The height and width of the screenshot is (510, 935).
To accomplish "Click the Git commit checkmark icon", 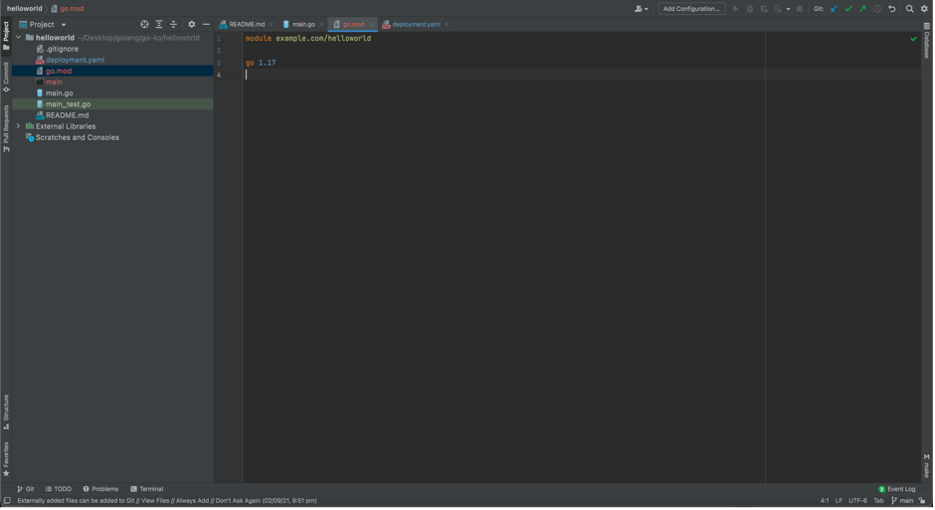I will pyautogui.click(x=848, y=9).
